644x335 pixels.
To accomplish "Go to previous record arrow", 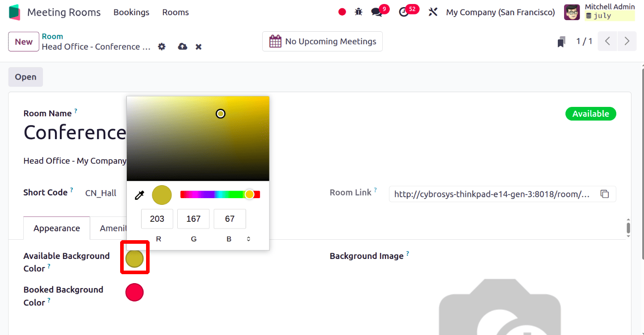I will pos(607,41).
